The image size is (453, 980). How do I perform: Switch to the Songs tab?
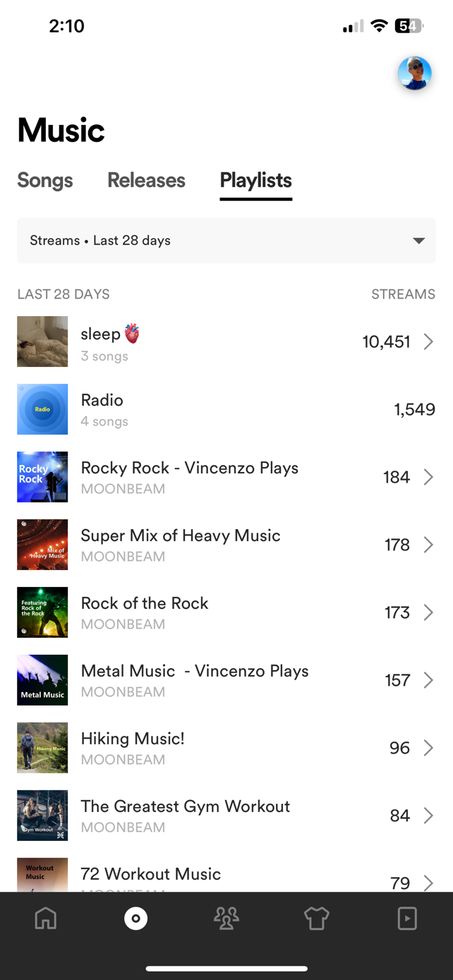(45, 181)
